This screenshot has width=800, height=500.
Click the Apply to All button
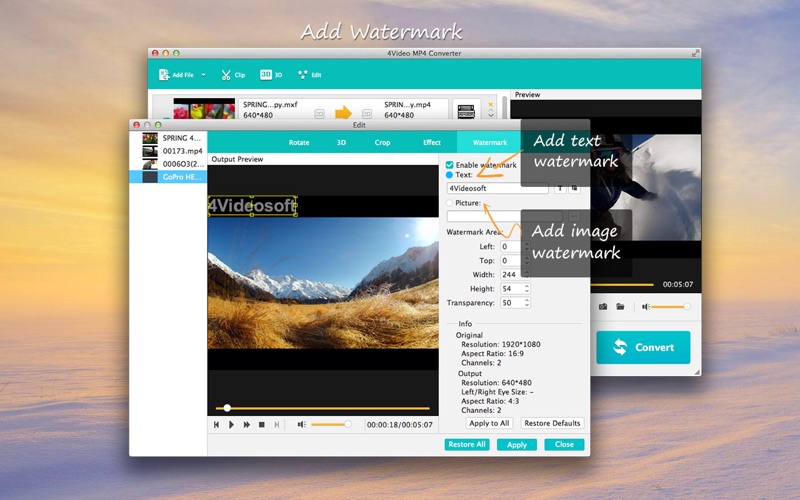click(x=489, y=423)
